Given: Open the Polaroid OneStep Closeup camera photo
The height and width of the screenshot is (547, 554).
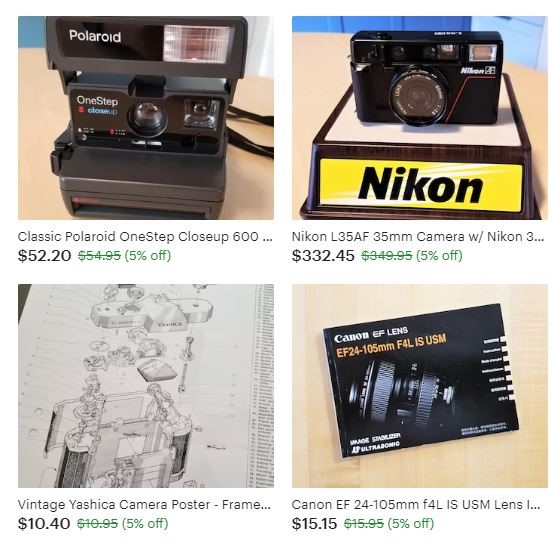Looking at the screenshot, I should (x=146, y=118).
